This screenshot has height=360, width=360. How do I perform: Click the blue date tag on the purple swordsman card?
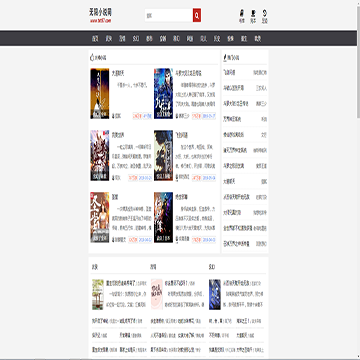[x=209, y=240]
